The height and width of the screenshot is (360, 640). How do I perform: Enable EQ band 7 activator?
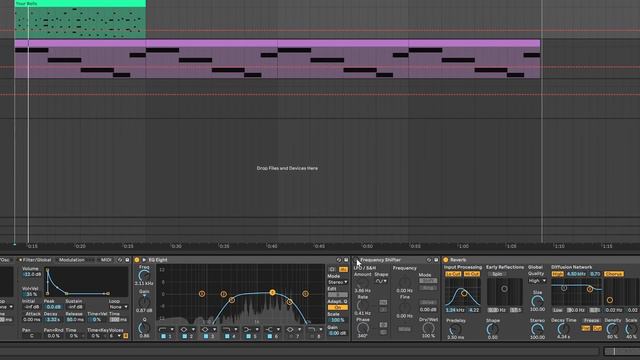tap(291, 336)
